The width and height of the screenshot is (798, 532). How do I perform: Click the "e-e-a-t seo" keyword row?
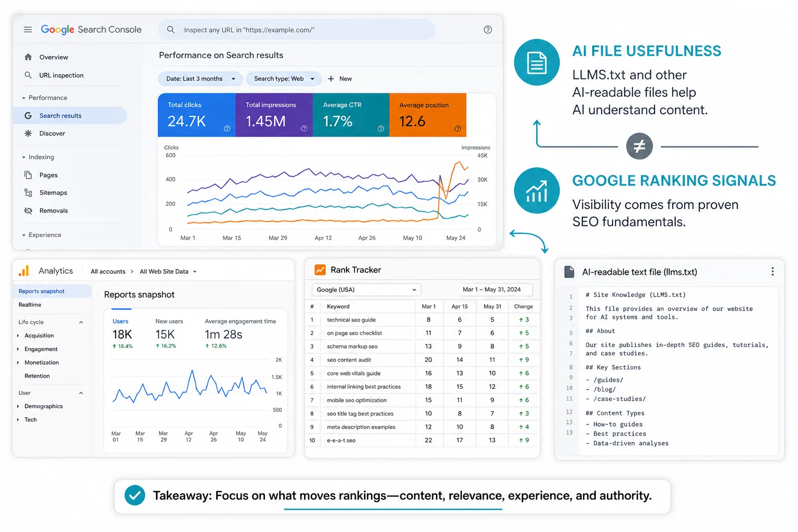pyautogui.click(x=422, y=441)
